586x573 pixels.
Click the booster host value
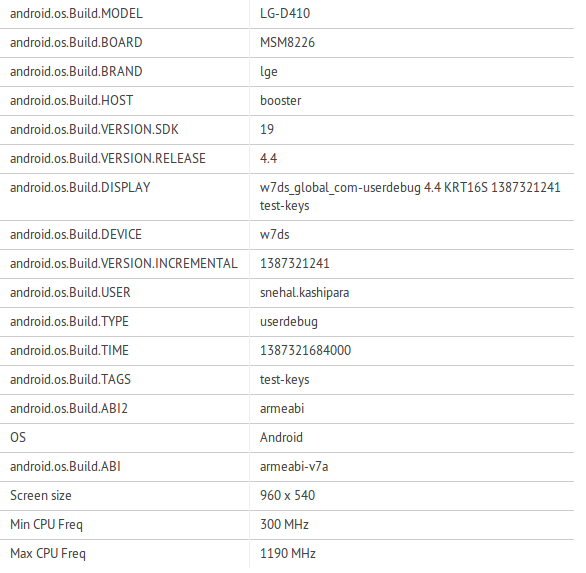click(x=281, y=101)
